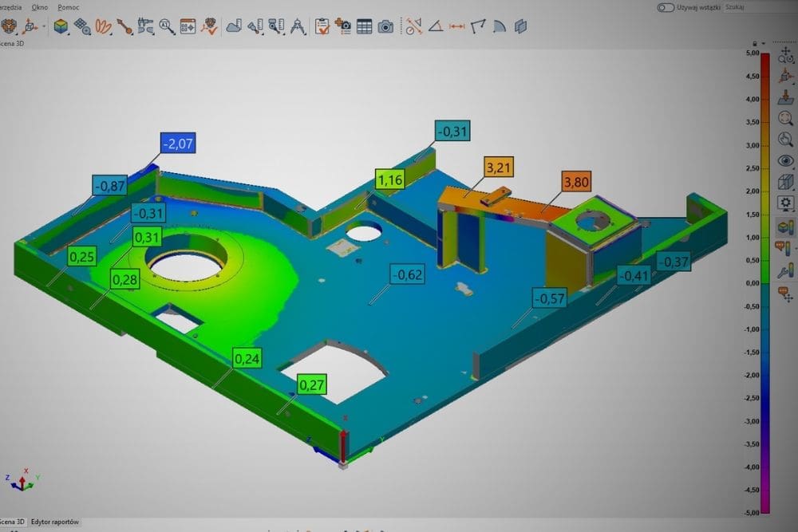
Task: Select the compass divider tool icon
Action: coord(297,26)
